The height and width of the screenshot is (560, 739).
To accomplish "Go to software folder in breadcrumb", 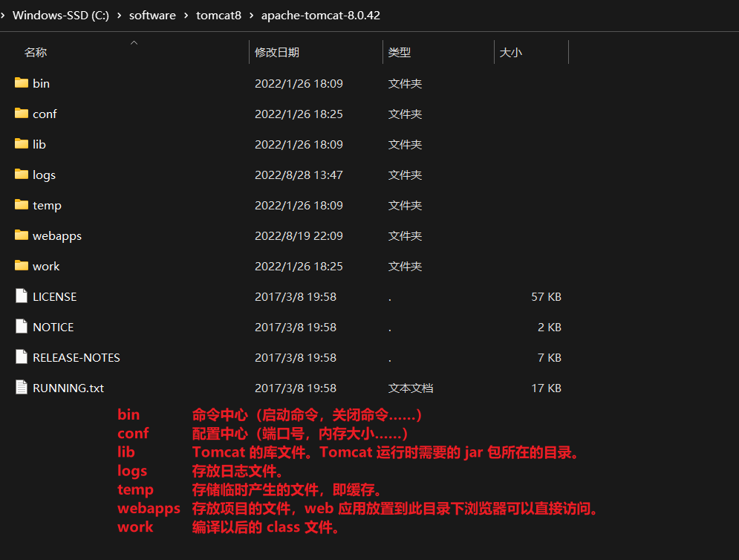I will pyautogui.click(x=152, y=16).
